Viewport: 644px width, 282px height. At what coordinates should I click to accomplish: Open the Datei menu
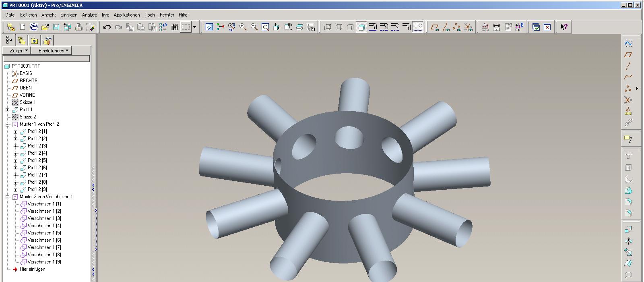(10, 15)
